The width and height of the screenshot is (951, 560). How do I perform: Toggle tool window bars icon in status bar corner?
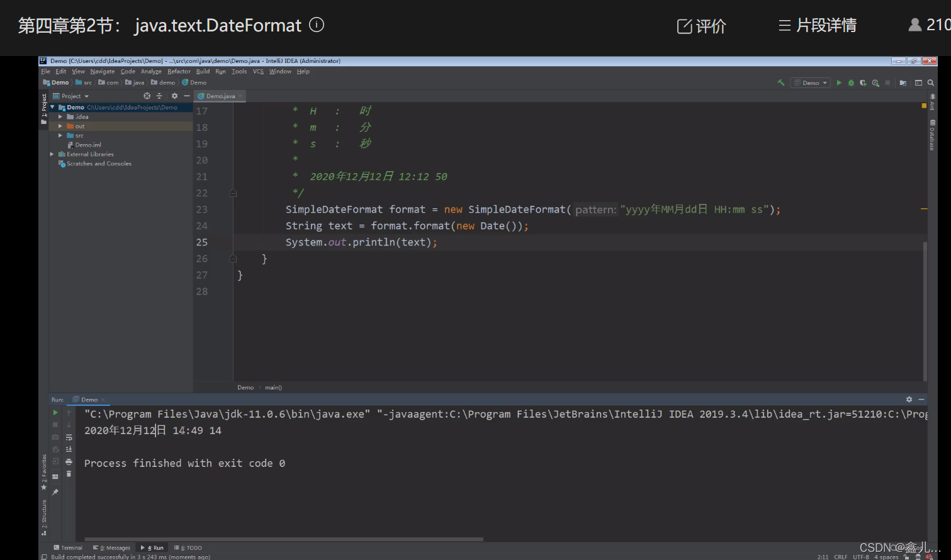click(43, 557)
